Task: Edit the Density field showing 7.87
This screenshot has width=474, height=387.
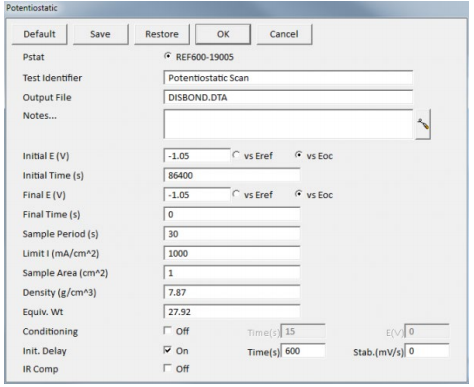Action: (x=232, y=292)
